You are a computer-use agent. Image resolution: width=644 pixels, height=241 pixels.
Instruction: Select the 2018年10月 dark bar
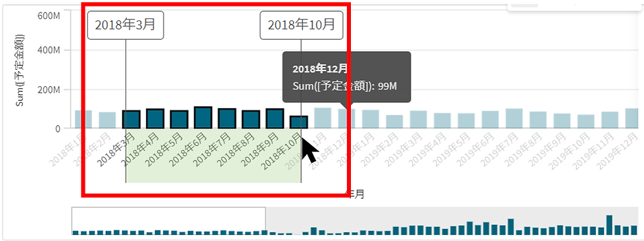pos(299,122)
